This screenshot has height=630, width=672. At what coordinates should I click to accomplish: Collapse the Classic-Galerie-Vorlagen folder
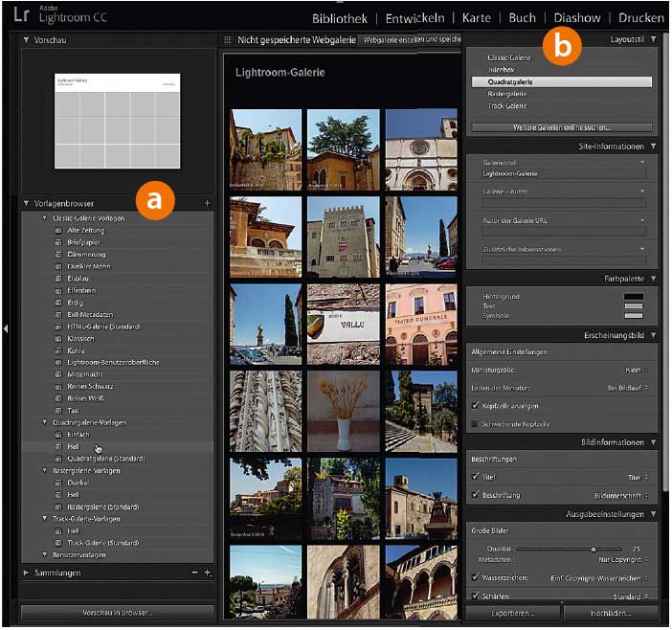(x=44, y=218)
